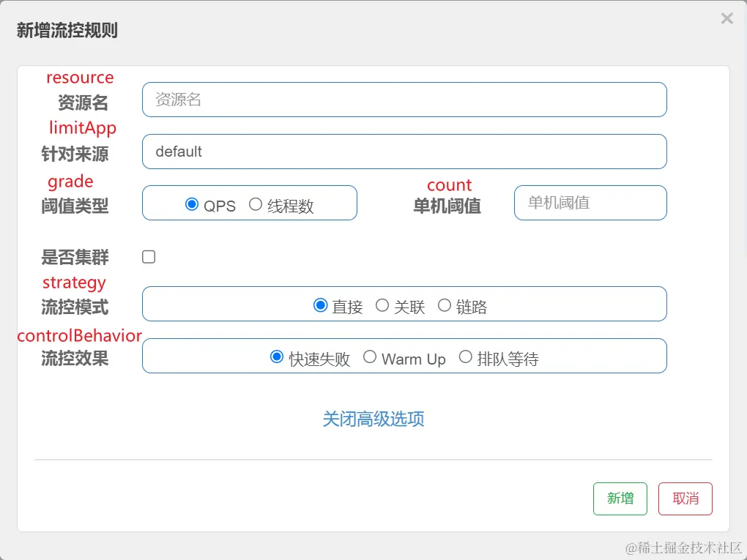Focus the 针对来源 field containing default
This screenshot has height=560, width=747.
(404, 152)
